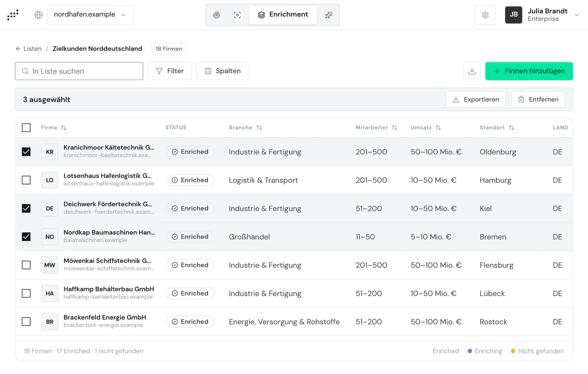Open the nordhafen.example domain dropdown
The image size is (588, 374).
tap(90, 15)
